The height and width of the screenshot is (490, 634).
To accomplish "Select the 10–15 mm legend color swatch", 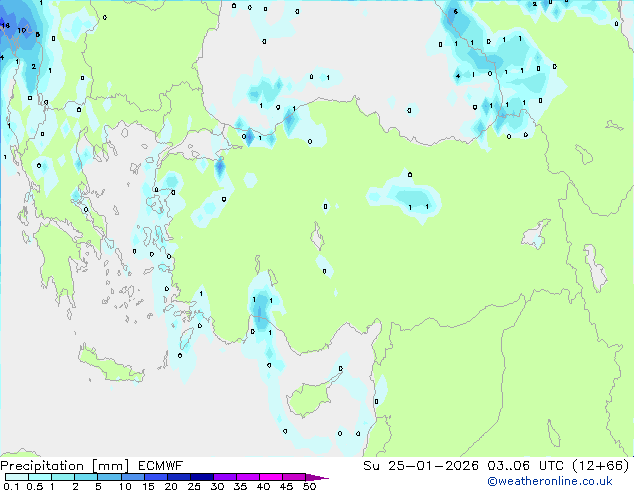I will [x=133, y=477].
